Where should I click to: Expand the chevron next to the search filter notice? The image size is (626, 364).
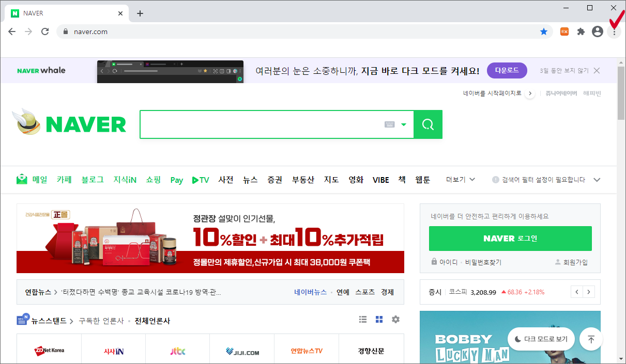pos(597,180)
